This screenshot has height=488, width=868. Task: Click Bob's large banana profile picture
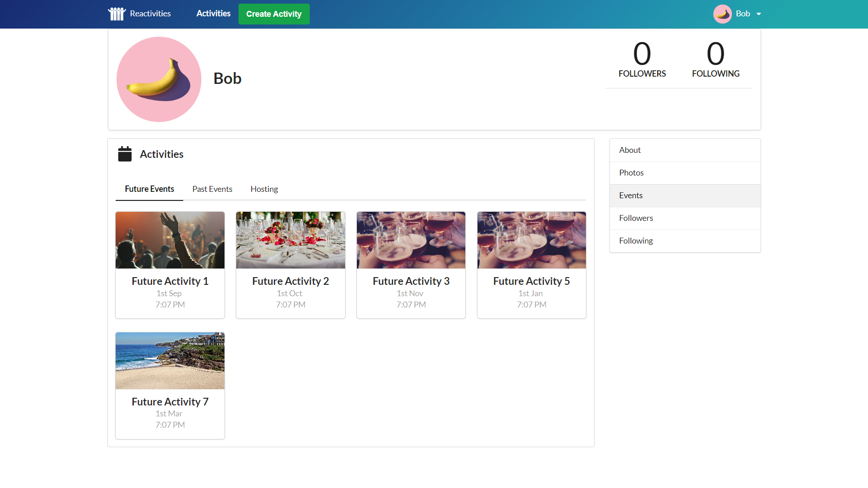159,79
